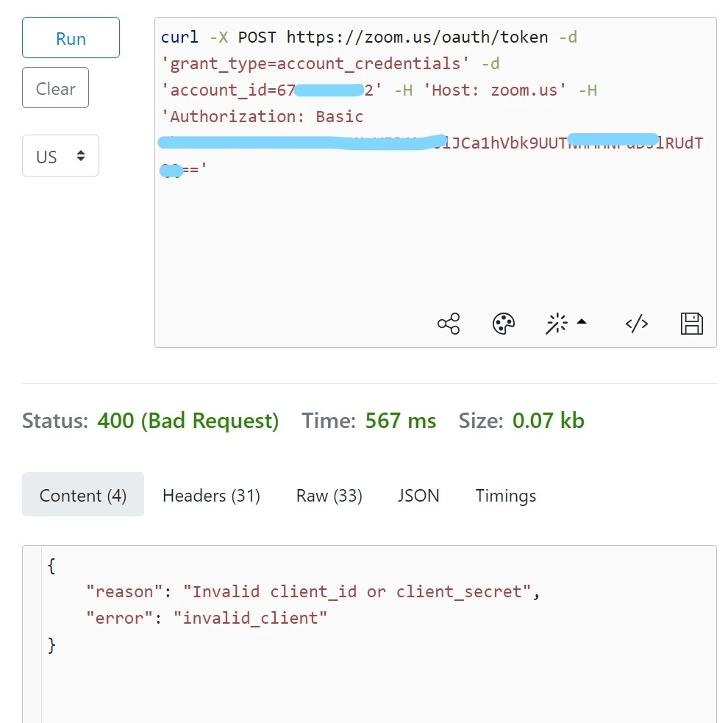Click the 'Host: zoom.us' header text
The image size is (728, 723).
[x=494, y=90]
